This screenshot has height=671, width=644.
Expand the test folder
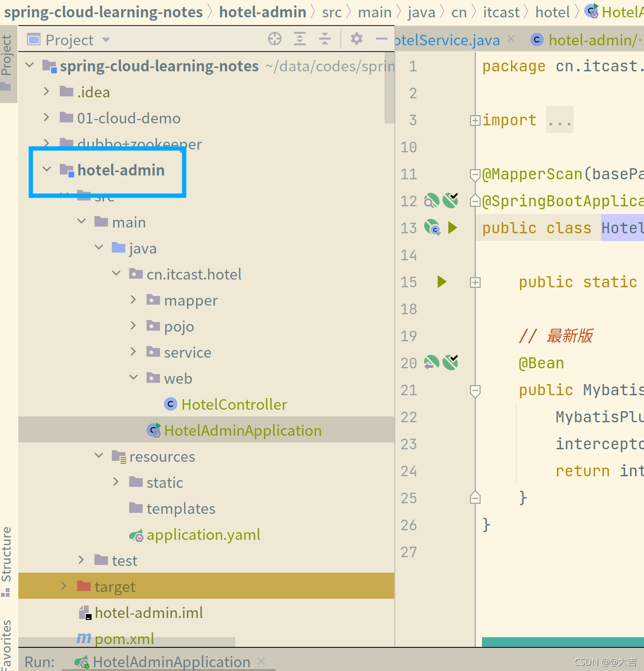[x=81, y=560]
